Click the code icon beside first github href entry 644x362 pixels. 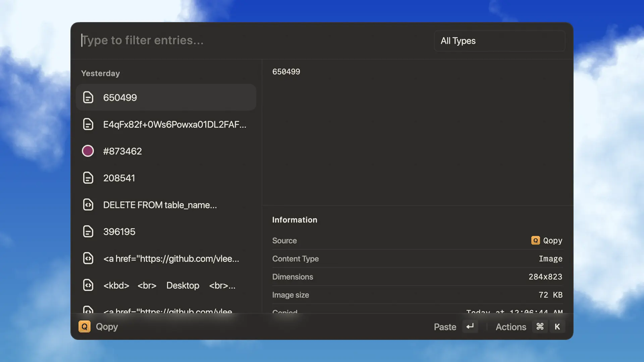pyautogui.click(x=88, y=258)
